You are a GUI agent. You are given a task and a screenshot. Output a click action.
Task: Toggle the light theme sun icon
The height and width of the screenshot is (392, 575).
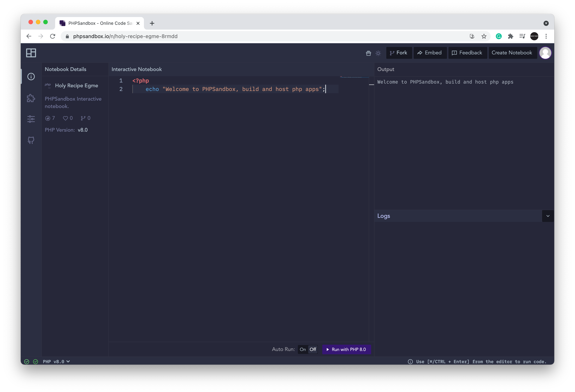[x=378, y=53]
